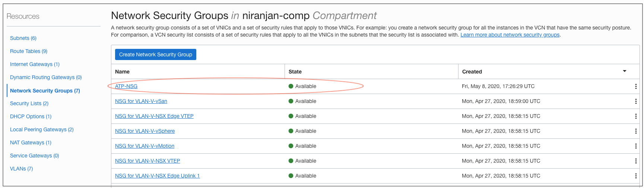Viewport: 644px width, 188px height.
Task: Open NSG for VLAN-V-NSX Edge VTEP
Action: 154,116
